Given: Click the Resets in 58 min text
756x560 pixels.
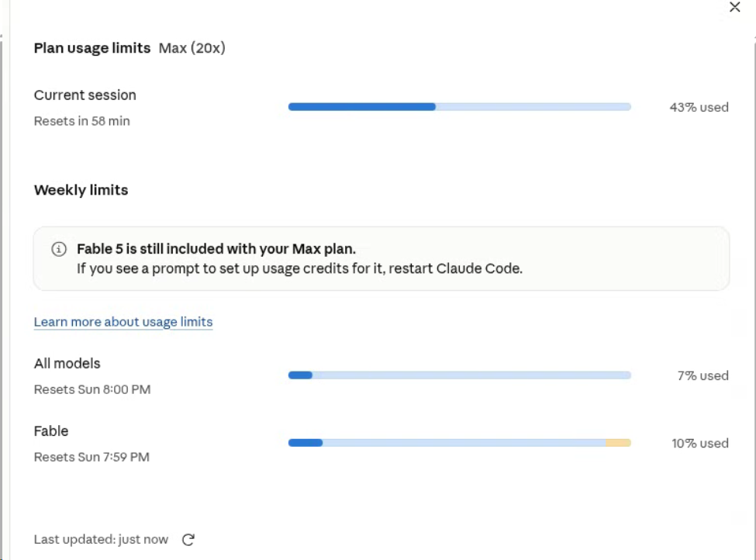Looking at the screenshot, I should [82, 121].
